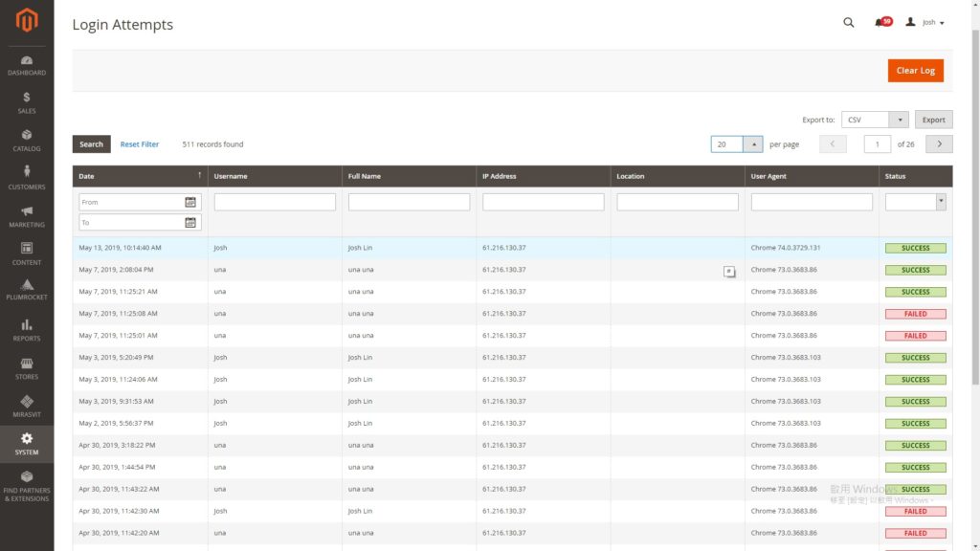This screenshot has width=980, height=551.
Task: Click the per page number field
Action: point(726,144)
